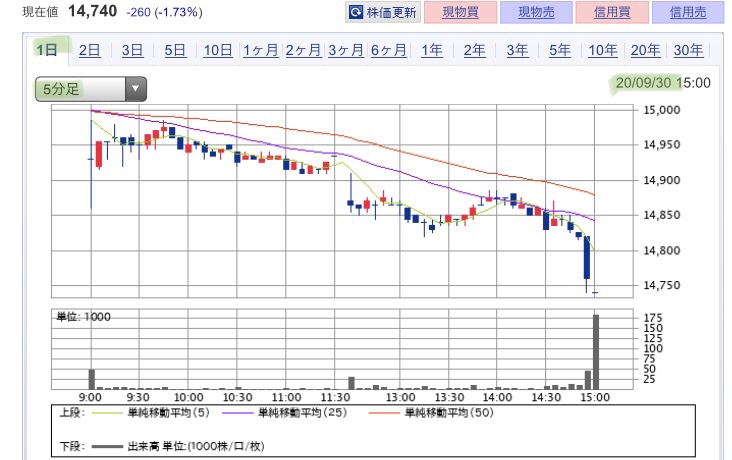Screen dimensions: 732x460
Task: Open the 現物買 order button
Action: tap(460, 12)
